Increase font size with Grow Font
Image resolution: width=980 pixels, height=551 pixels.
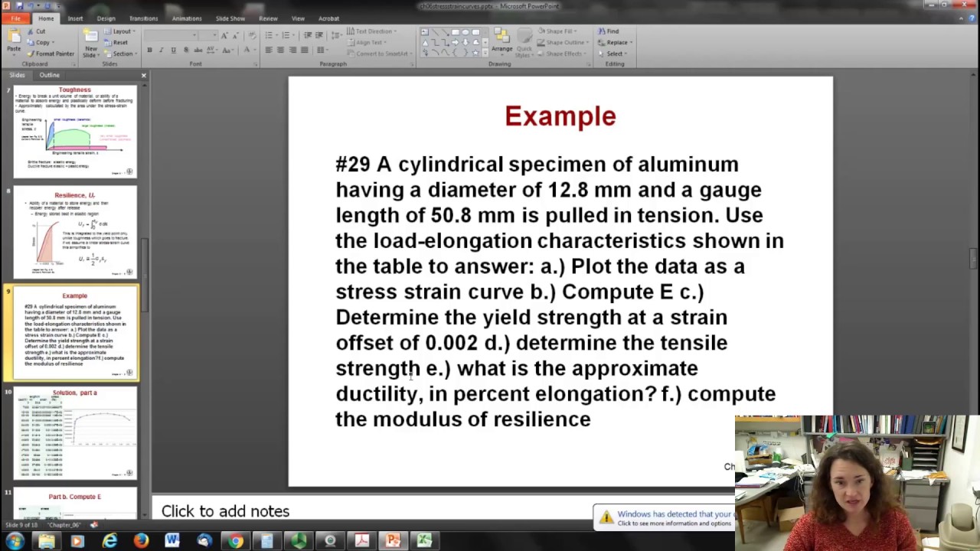[224, 35]
